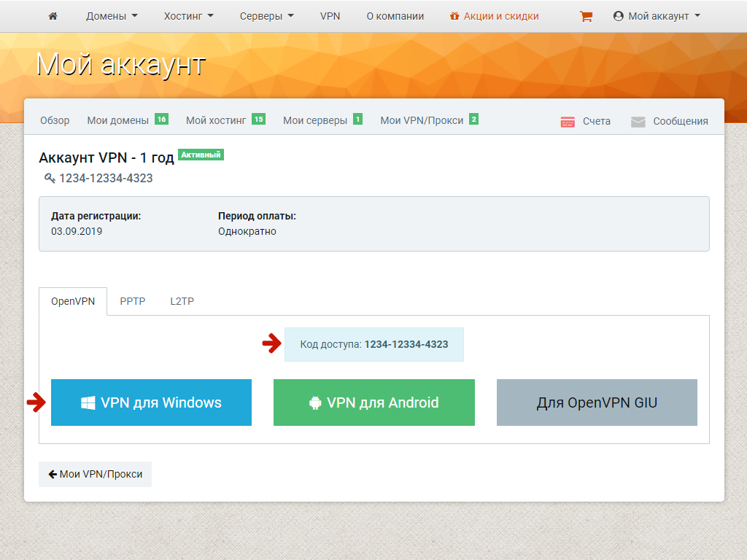Click the key icon beside access code
Viewport: 747px width, 560px height.
pyautogui.click(x=50, y=178)
